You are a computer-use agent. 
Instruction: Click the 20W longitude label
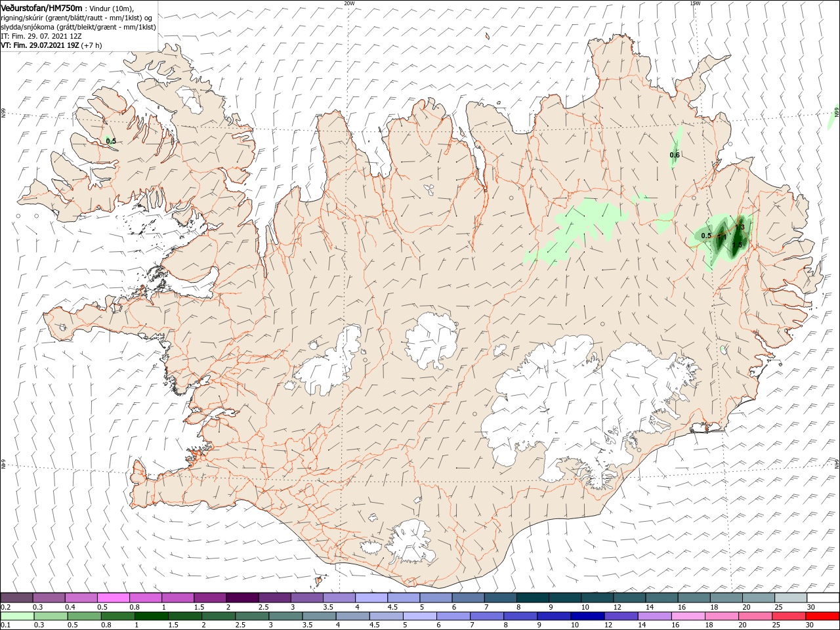click(349, 3)
